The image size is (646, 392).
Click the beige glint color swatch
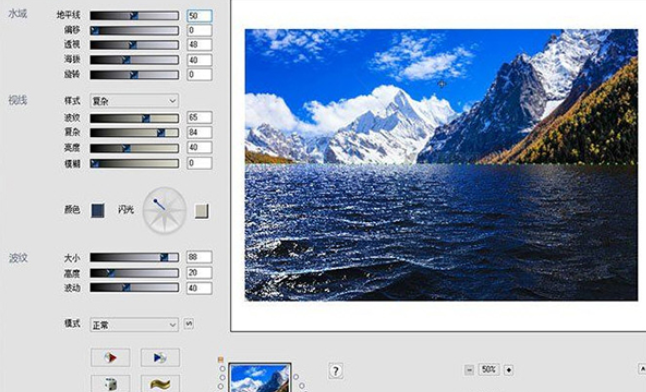(201, 211)
